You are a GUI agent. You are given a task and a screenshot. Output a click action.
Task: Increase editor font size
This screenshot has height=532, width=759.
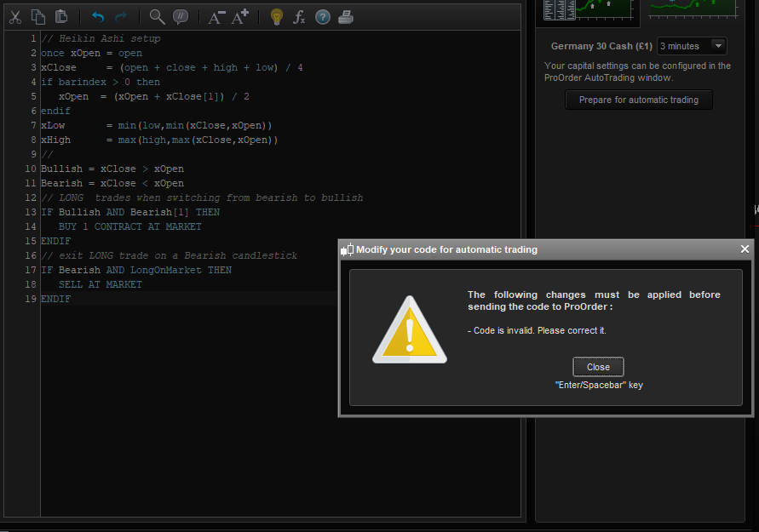[240, 17]
